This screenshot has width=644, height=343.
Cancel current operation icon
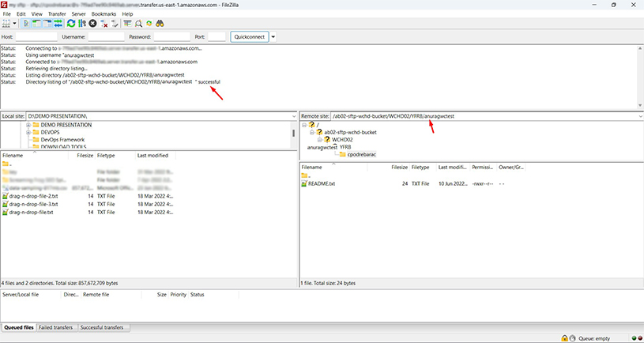click(x=92, y=24)
